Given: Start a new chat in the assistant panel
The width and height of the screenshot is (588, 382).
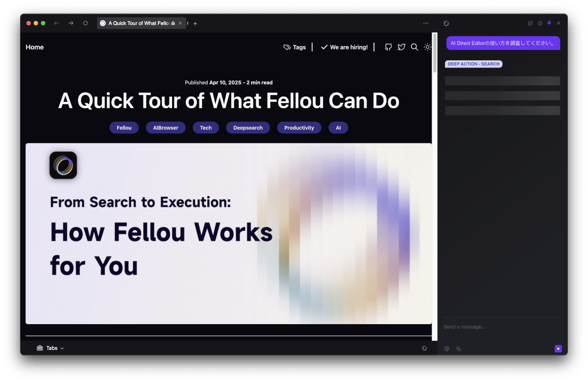Looking at the screenshot, I should (x=530, y=23).
